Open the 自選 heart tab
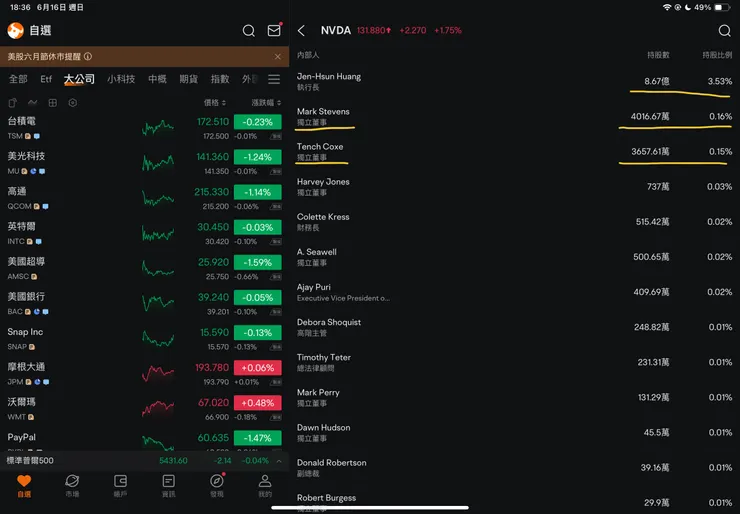740x514 pixels. 24,486
